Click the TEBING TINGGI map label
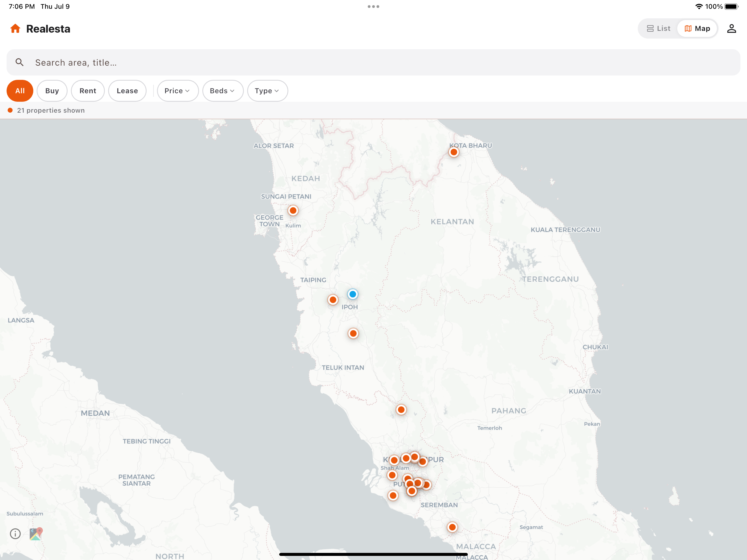Viewport: 747px width, 560px height. [x=147, y=441]
